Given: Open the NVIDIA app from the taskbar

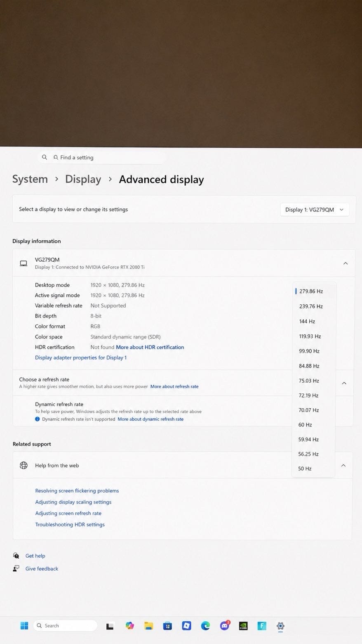Looking at the screenshot, I should click(243, 626).
